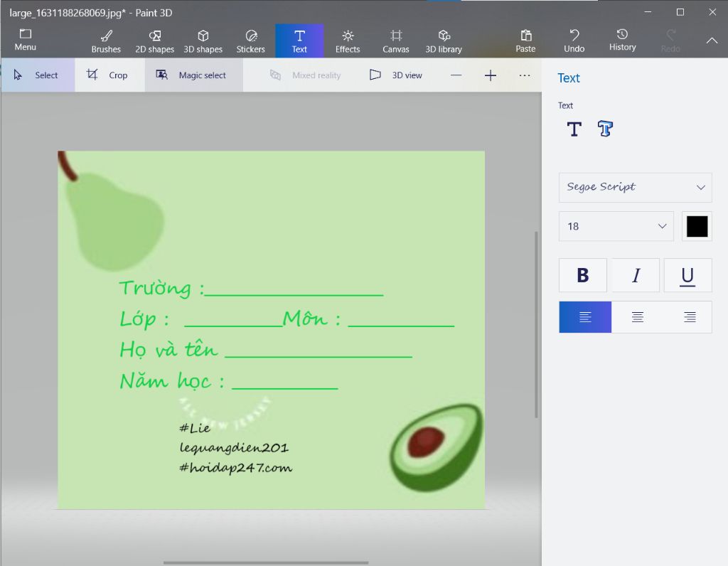The width and height of the screenshot is (728, 566).
Task: Undo the last action
Action: pos(574,41)
